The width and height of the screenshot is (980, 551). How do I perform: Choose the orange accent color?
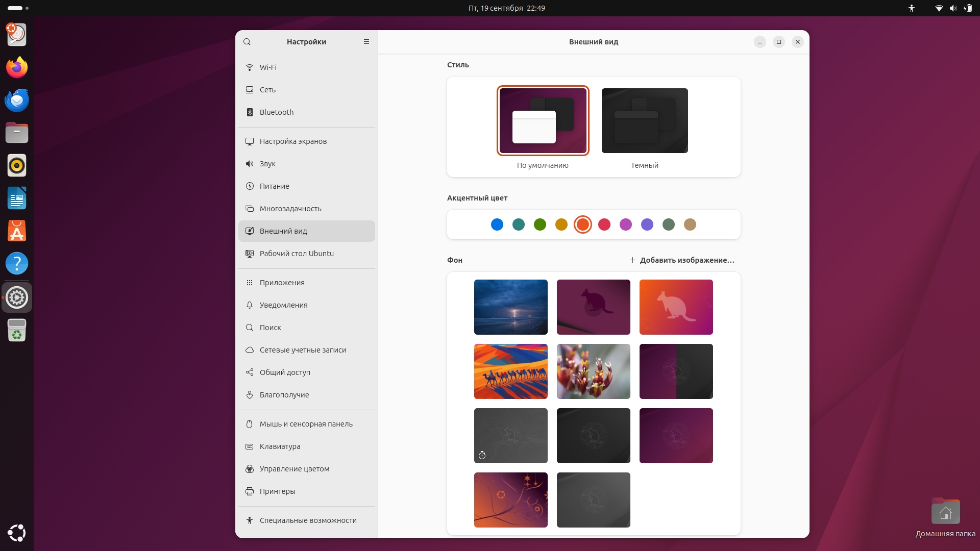click(583, 224)
